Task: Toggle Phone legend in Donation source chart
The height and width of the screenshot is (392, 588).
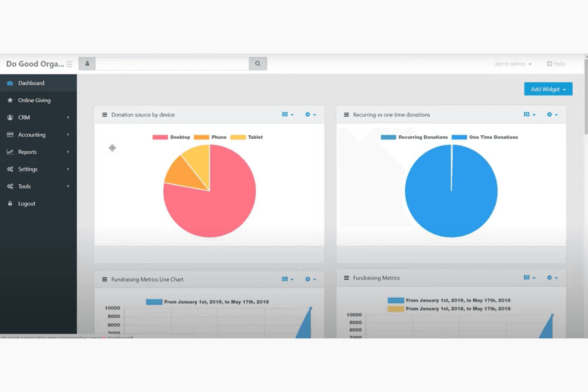Action: (210, 137)
